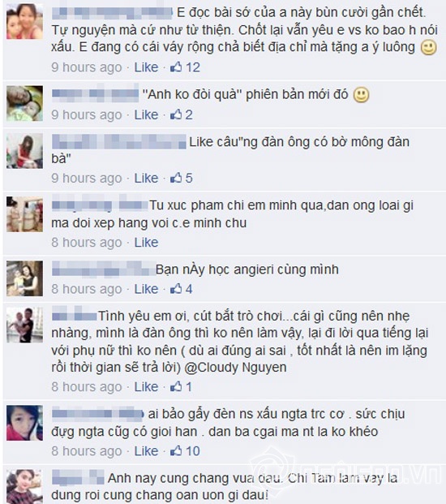Like the 'Bạn nÀy học angieri' comment
This screenshot has width=446, height=504.
(x=146, y=289)
